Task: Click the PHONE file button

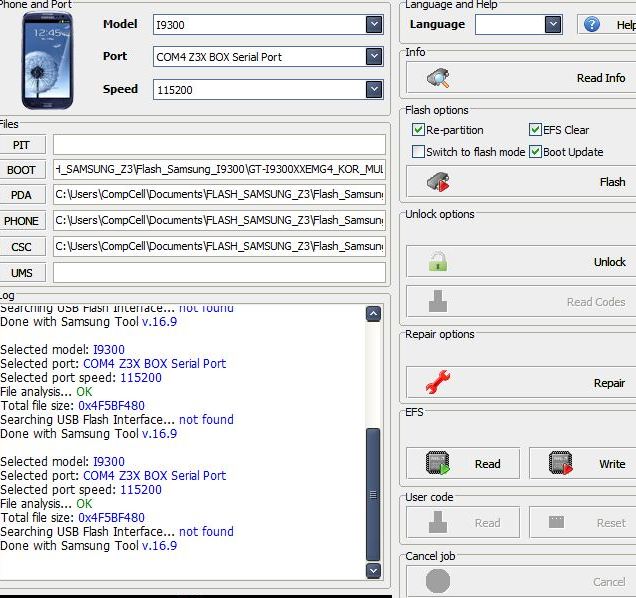Action: coord(21,221)
